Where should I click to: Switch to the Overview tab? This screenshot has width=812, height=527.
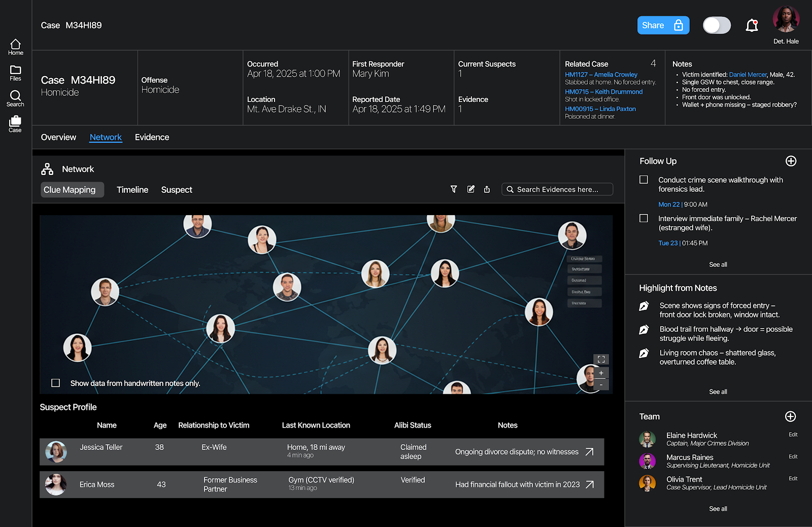pos(58,137)
